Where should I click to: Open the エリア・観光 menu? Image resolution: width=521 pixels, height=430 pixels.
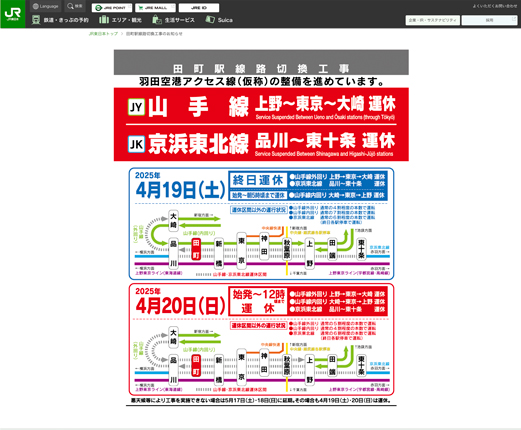pyautogui.click(x=121, y=20)
